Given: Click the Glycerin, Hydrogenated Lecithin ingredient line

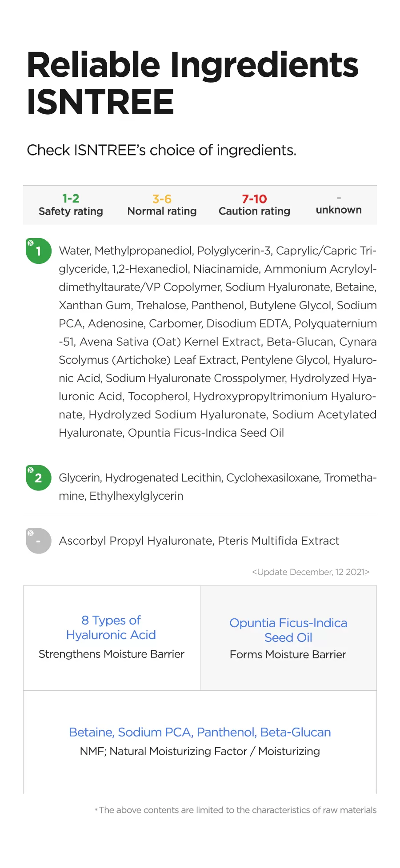Looking at the screenshot, I should click(217, 478).
